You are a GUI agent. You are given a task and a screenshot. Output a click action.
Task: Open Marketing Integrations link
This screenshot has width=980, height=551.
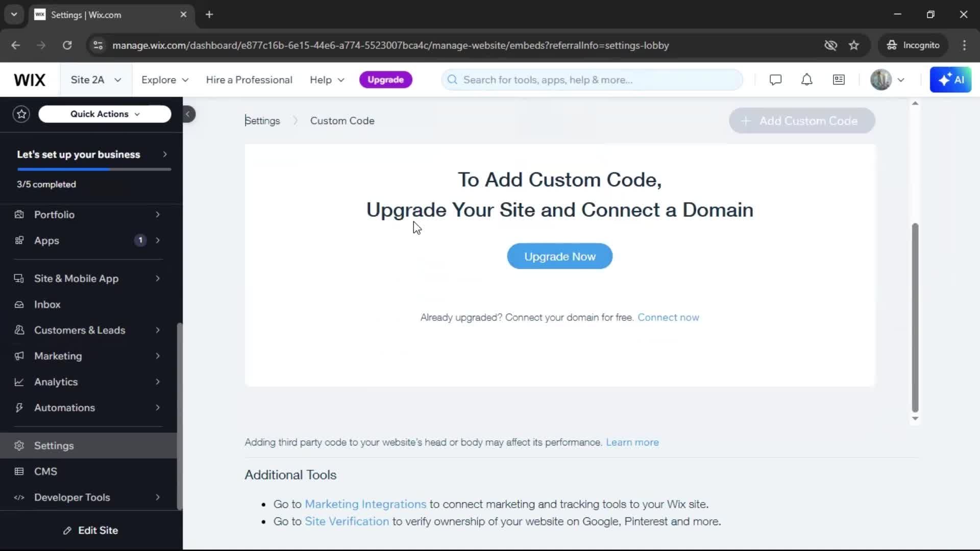365,504
